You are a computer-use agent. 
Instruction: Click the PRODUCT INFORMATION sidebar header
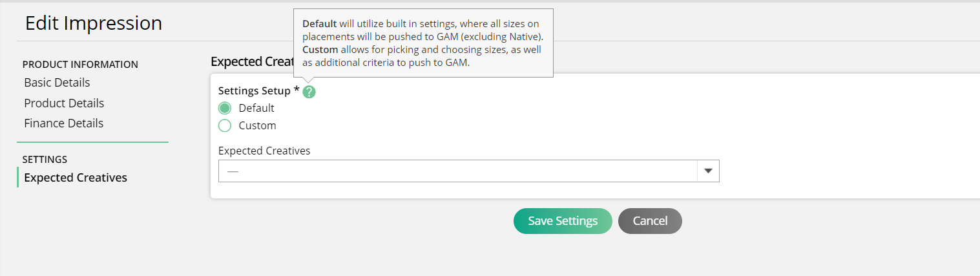point(80,65)
